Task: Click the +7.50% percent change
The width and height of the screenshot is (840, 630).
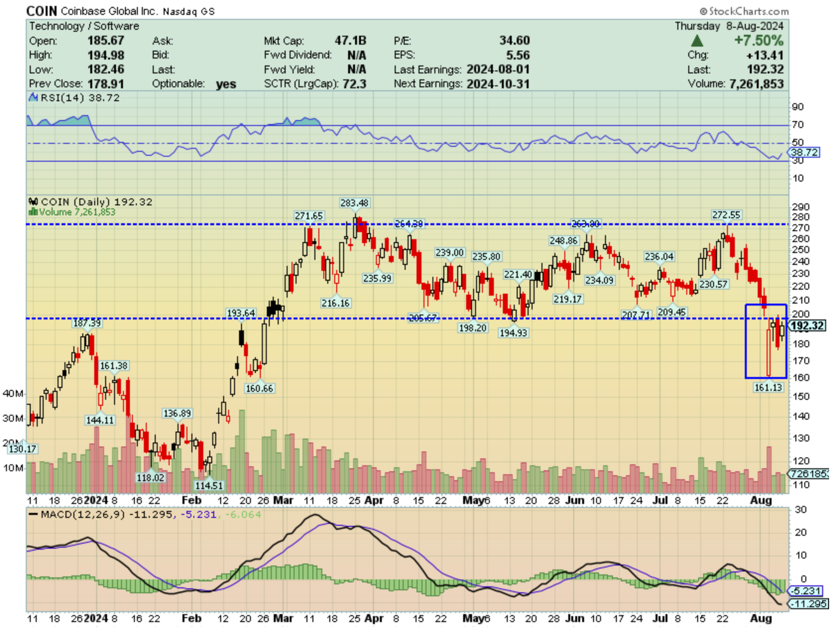Action: point(759,41)
